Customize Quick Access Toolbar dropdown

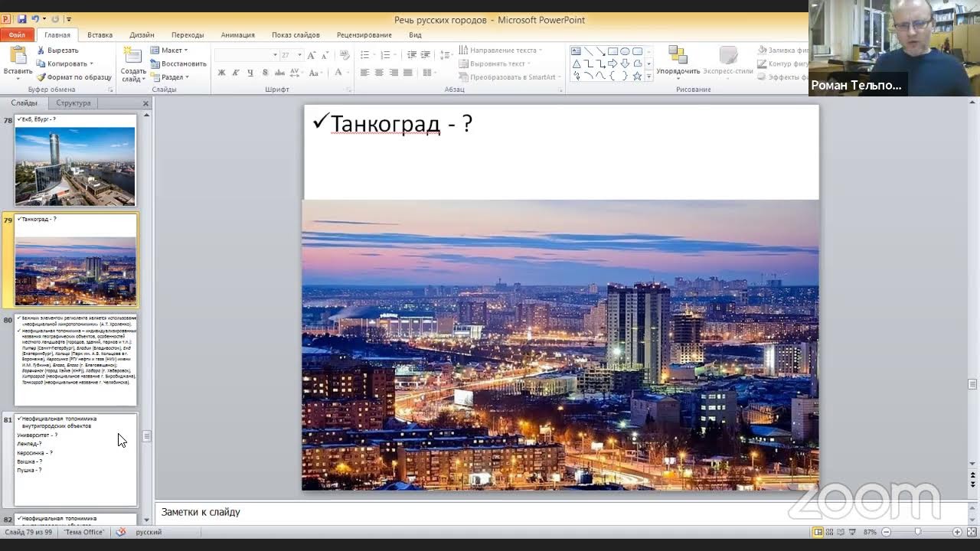69,19
